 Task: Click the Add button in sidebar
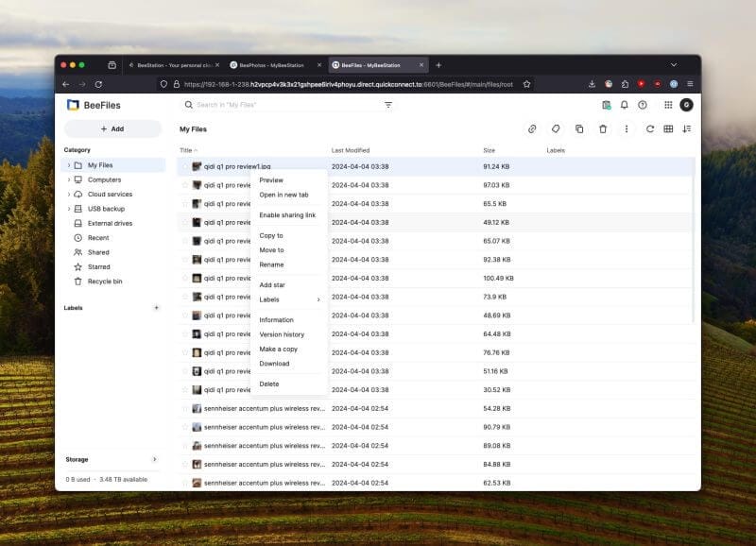112,128
